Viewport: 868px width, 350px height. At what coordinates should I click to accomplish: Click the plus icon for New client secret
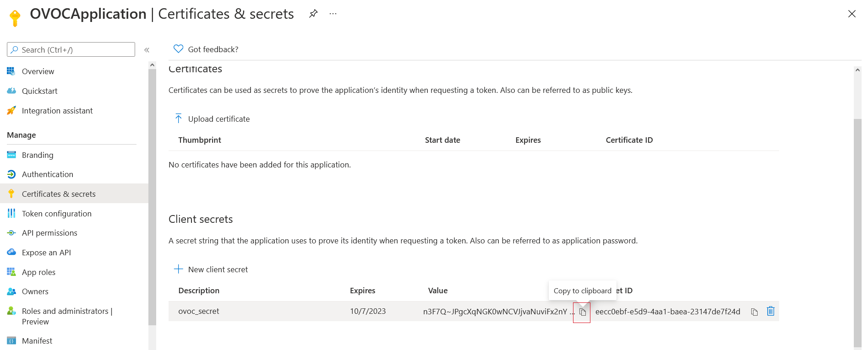click(x=179, y=269)
